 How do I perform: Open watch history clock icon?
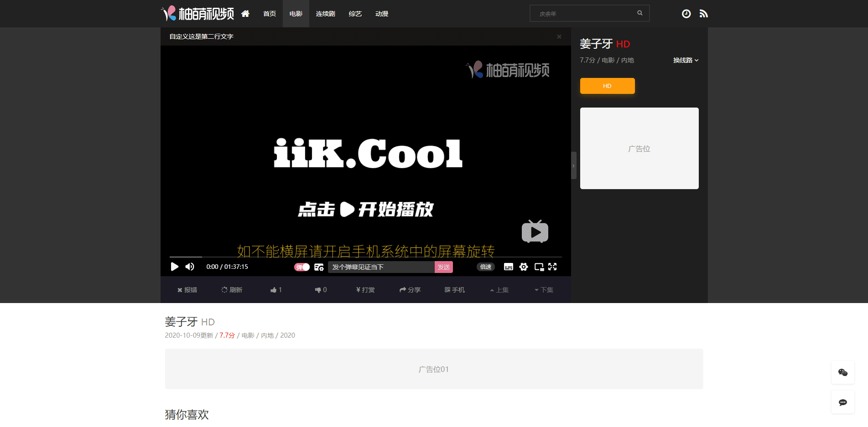click(686, 14)
